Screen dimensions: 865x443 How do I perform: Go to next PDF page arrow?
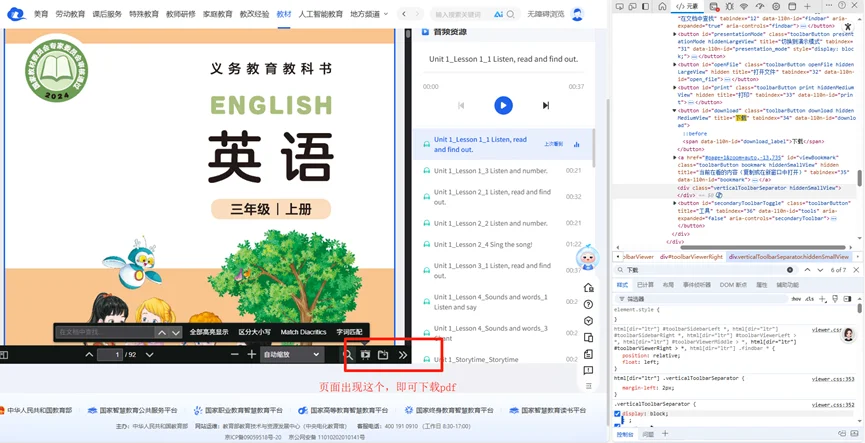(x=149, y=355)
